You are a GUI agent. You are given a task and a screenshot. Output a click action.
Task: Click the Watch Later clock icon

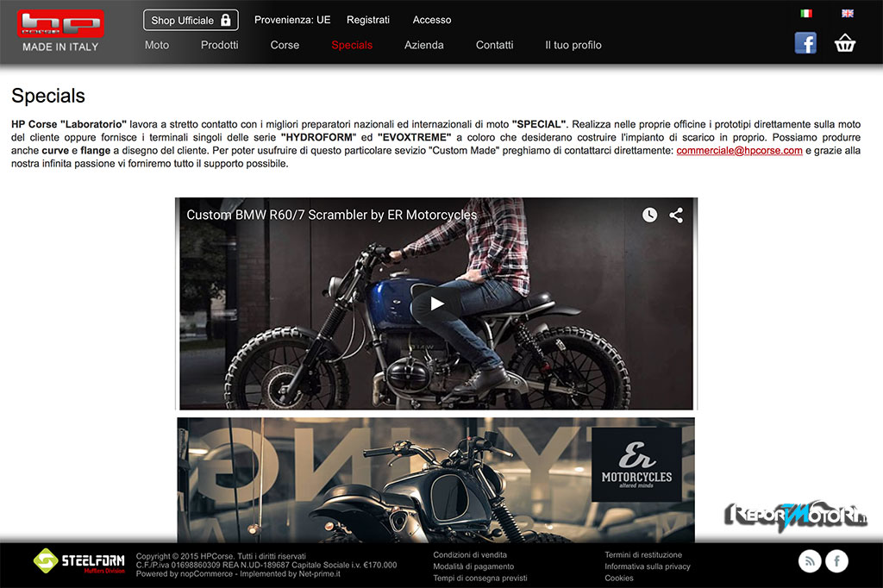tap(649, 216)
